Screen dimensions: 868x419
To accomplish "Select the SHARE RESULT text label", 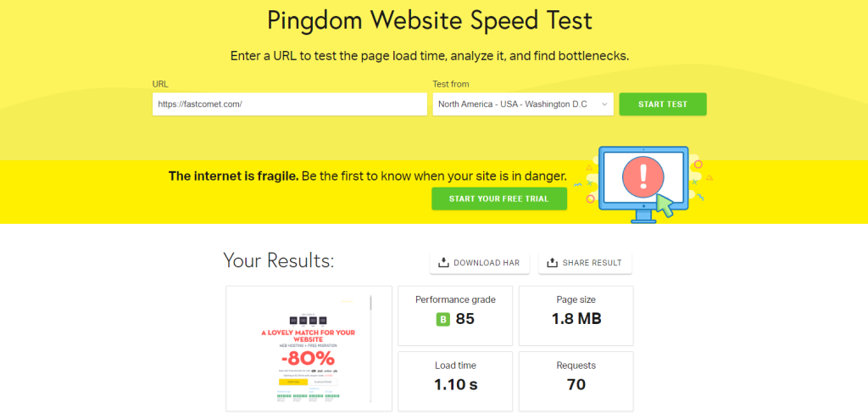I will coord(592,263).
